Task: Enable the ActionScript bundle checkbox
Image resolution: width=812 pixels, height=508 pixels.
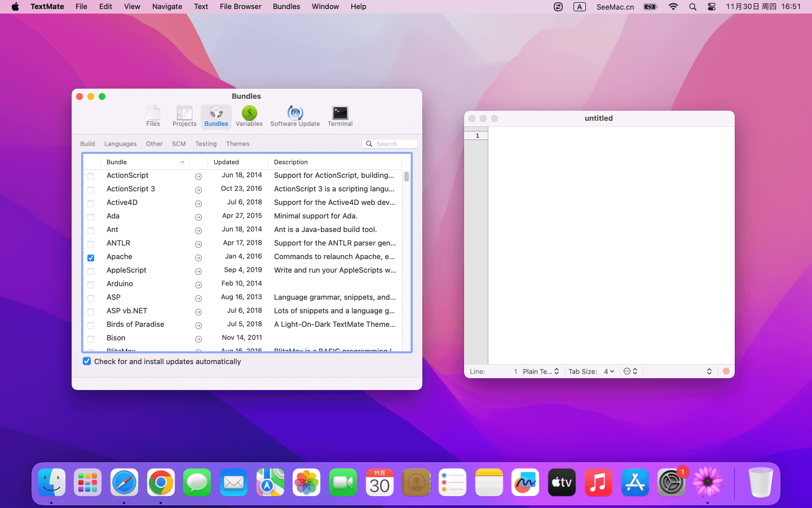Action: tap(91, 177)
